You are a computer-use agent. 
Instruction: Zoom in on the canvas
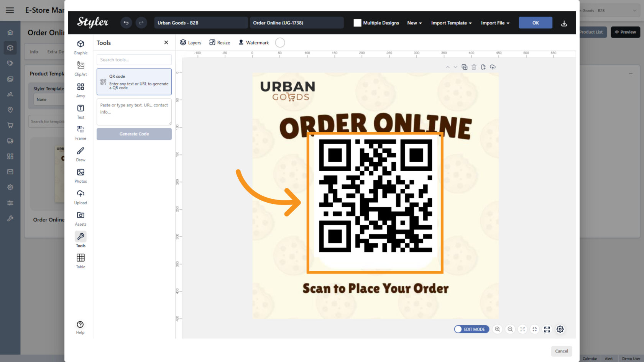tap(498, 329)
